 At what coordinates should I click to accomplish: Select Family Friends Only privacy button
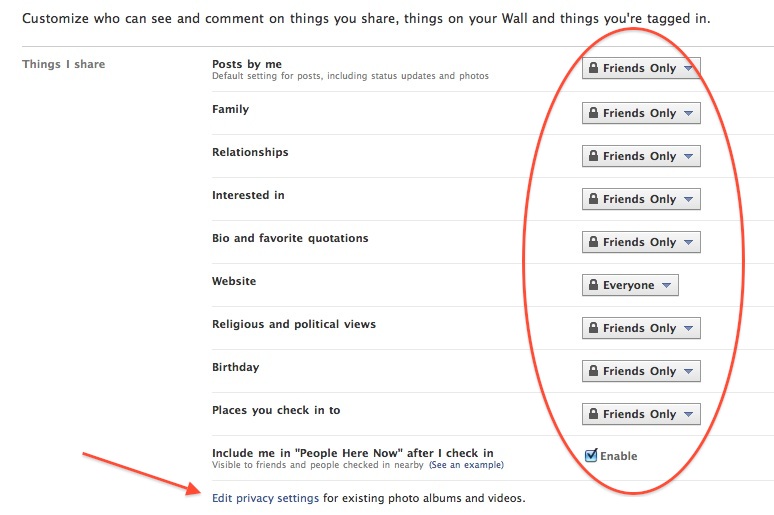[641, 113]
